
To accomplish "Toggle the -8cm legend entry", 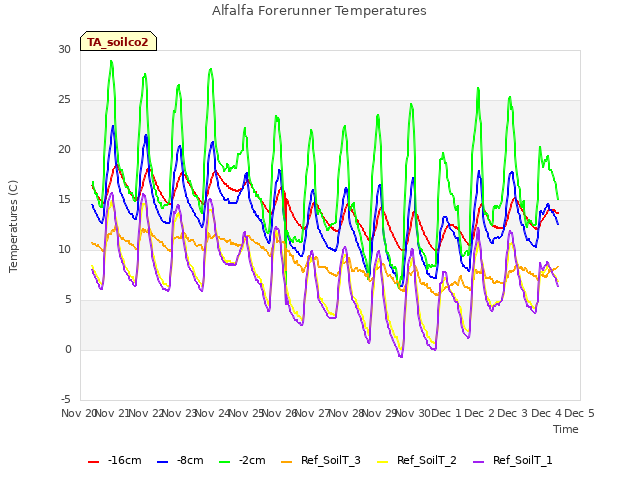I will (x=180, y=460).
